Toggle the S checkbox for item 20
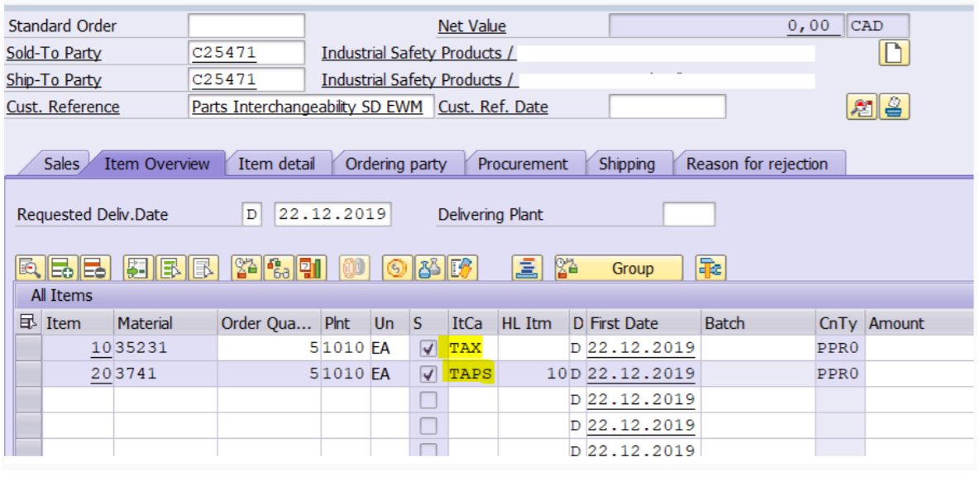980x500 pixels. point(428,374)
